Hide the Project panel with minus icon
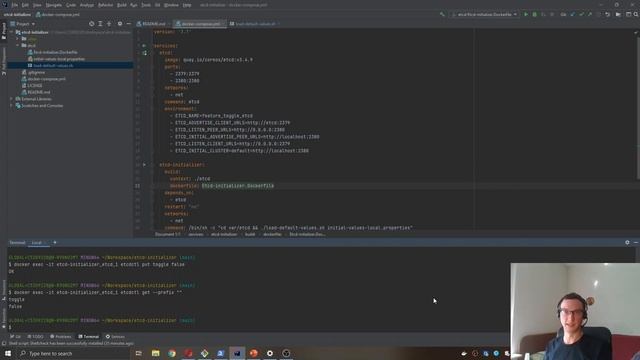This screenshot has width=640, height=360. 129,24
